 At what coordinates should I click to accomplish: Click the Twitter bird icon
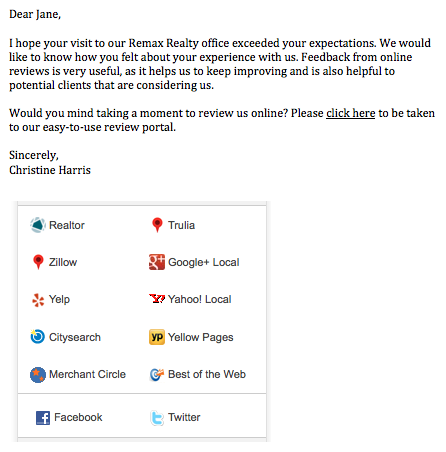(157, 418)
